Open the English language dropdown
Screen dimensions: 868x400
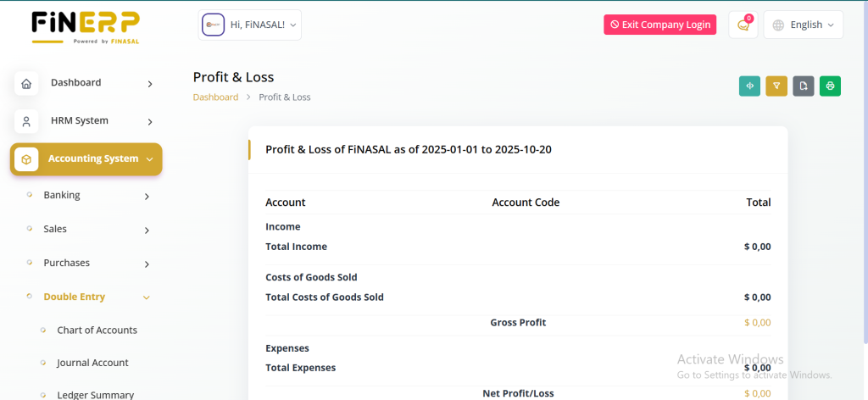pyautogui.click(x=804, y=25)
